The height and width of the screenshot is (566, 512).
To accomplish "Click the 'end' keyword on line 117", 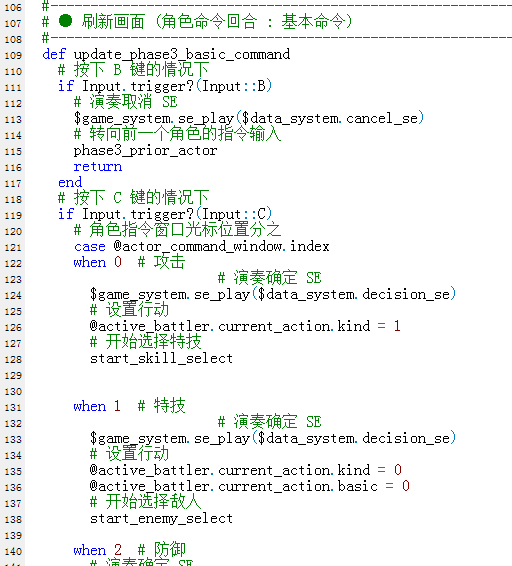I will point(70,182).
